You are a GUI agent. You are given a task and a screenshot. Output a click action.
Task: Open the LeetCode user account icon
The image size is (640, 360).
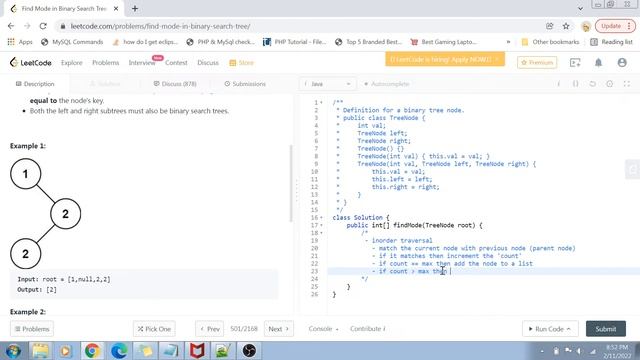tap(622, 62)
